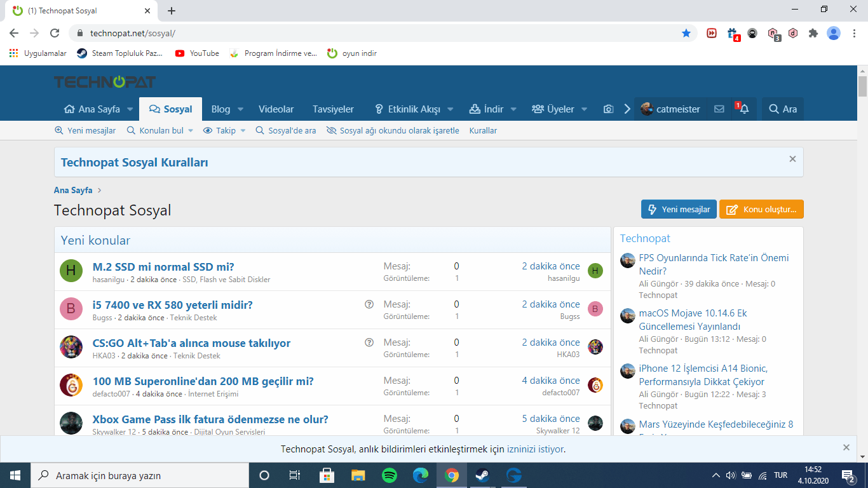868x488 pixels.
Task: Click the page vertical scrollbar
Action: (x=862, y=86)
